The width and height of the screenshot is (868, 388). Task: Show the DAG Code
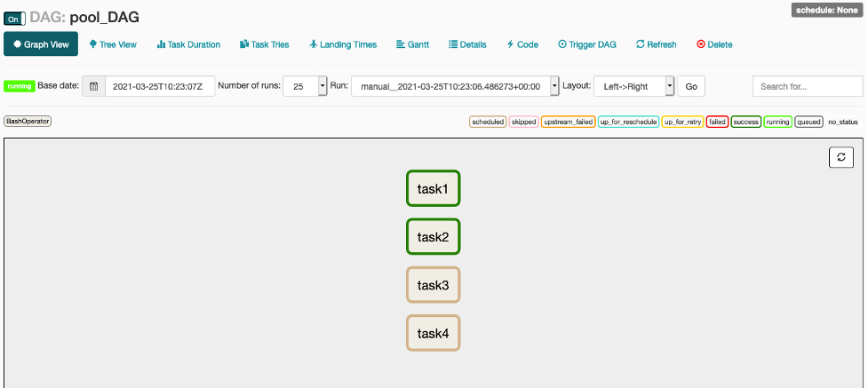click(522, 44)
